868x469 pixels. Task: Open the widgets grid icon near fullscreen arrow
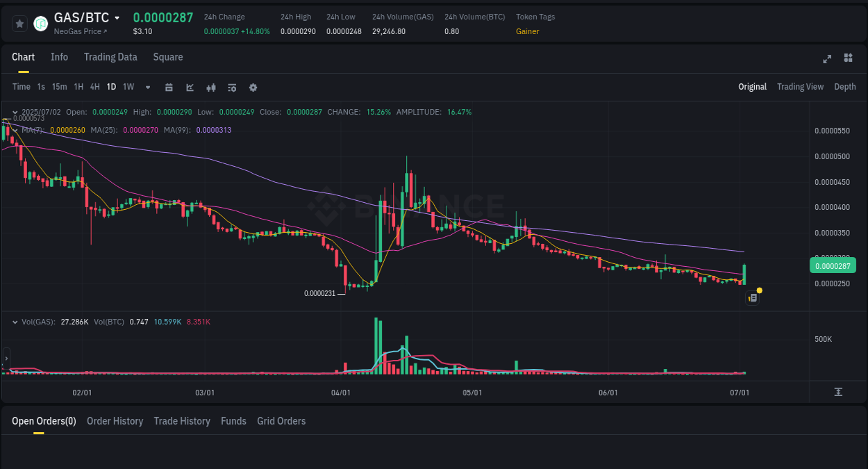pos(848,58)
